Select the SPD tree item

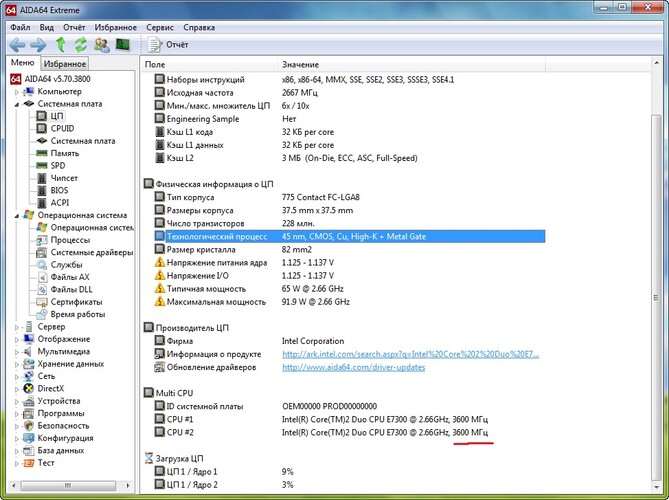pyautogui.click(x=58, y=166)
